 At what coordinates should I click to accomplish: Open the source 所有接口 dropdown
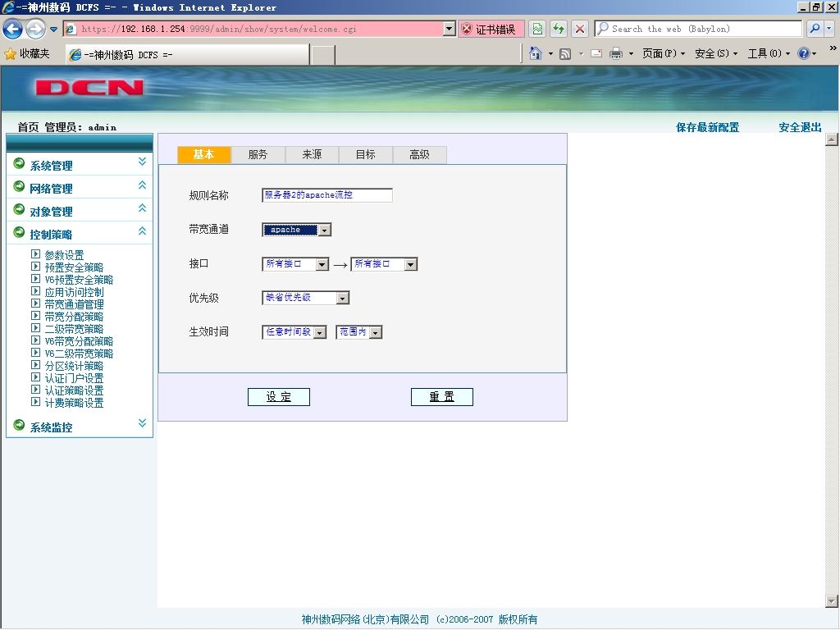pos(295,264)
